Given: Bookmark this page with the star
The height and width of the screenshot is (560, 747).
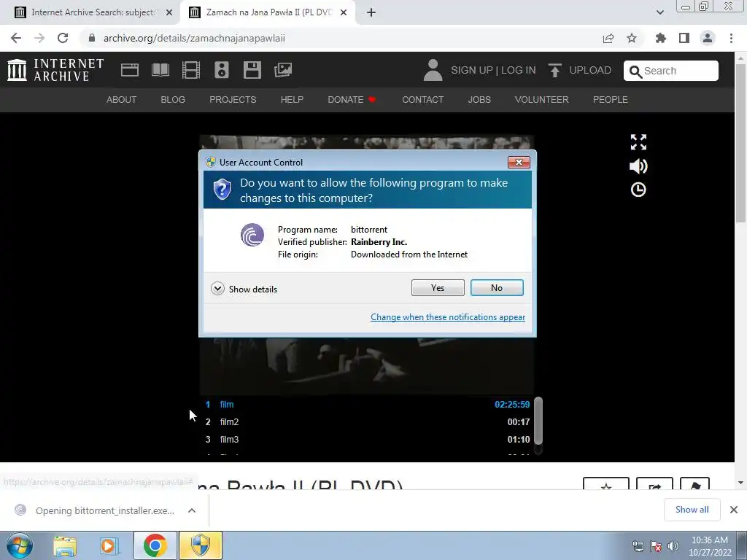Looking at the screenshot, I should point(632,38).
